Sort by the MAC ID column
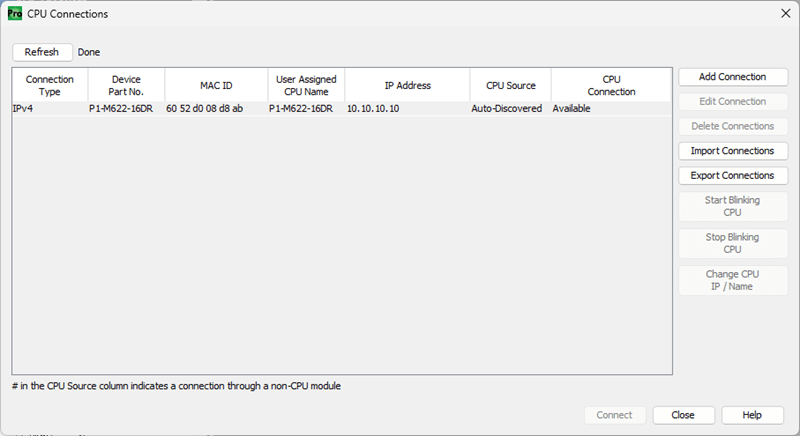The height and width of the screenshot is (436, 800). pyautogui.click(x=216, y=85)
